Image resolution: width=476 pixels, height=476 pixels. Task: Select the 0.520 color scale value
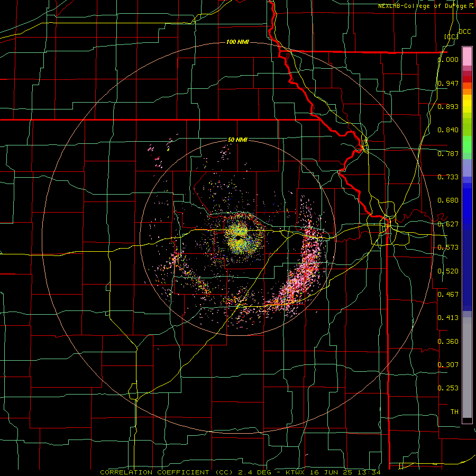(x=448, y=271)
